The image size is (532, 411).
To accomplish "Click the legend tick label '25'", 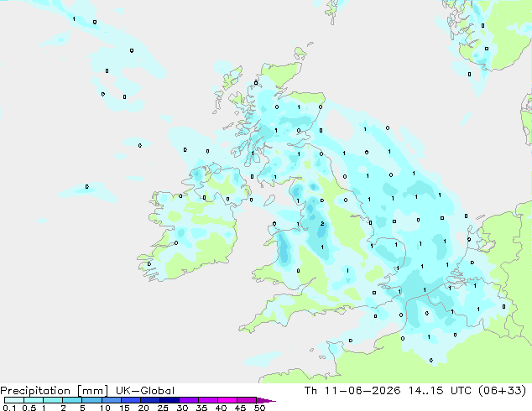I will click(163, 408).
